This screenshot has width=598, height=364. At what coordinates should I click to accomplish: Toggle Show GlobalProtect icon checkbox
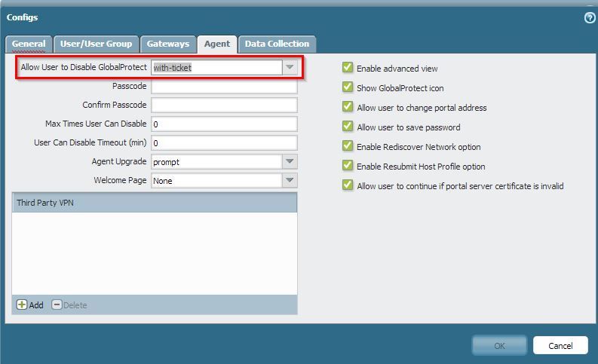[348, 87]
